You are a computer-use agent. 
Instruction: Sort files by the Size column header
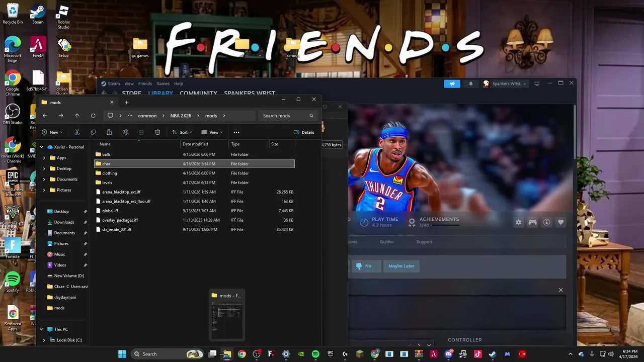[x=282, y=144]
